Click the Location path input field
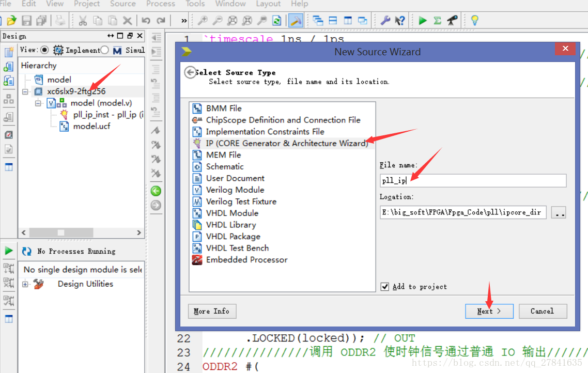Image resolution: width=588 pixels, height=373 pixels. (463, 212)
